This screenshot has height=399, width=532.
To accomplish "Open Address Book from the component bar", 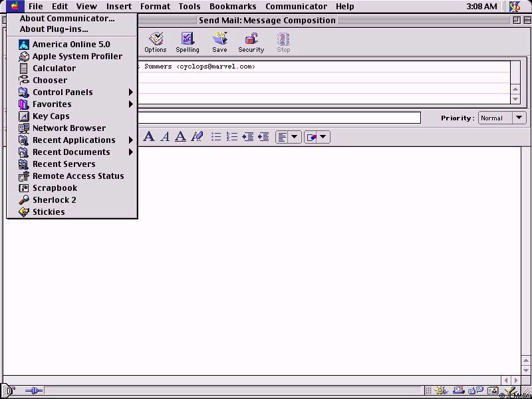I will (x=493, y=391).
